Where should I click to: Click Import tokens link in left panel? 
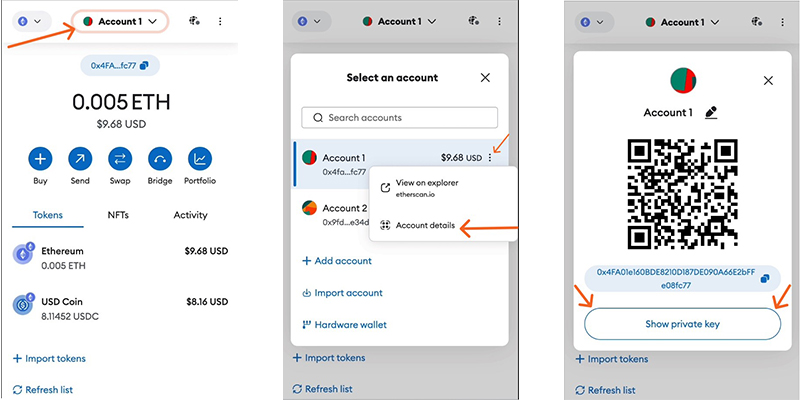(49, 359)
